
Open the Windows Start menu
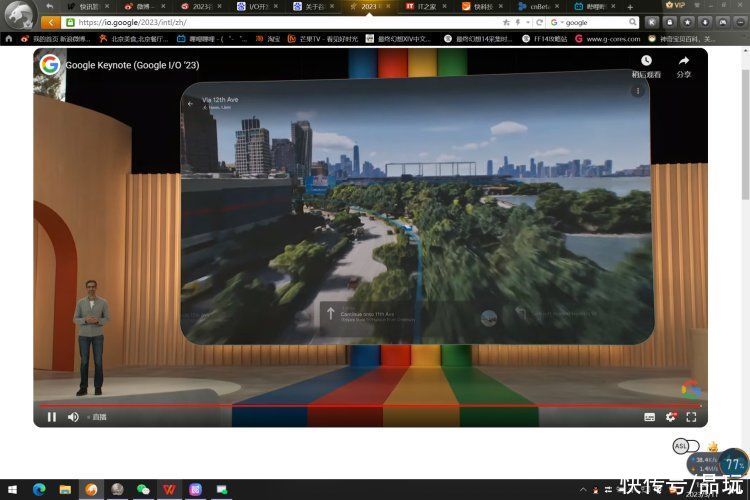click(x=13, y=489)
